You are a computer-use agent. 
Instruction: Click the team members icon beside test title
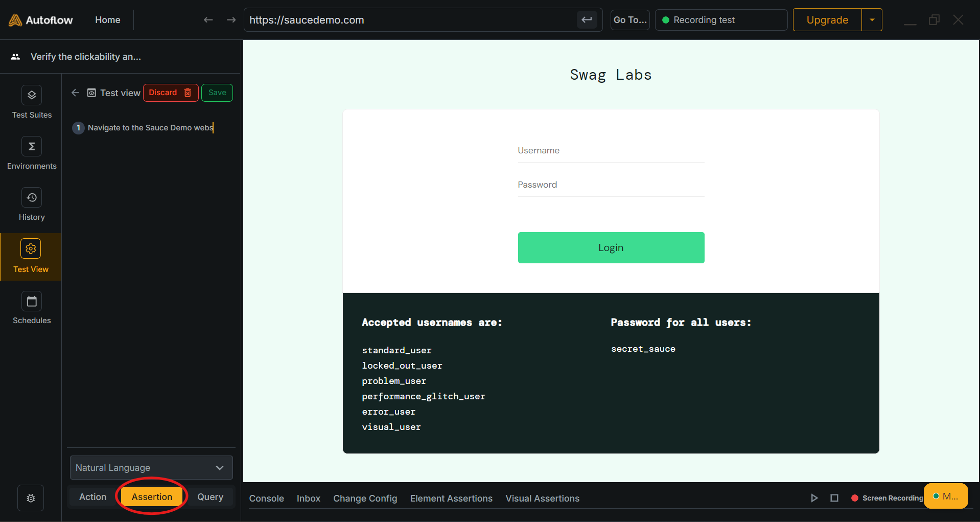tap(15, 57)
